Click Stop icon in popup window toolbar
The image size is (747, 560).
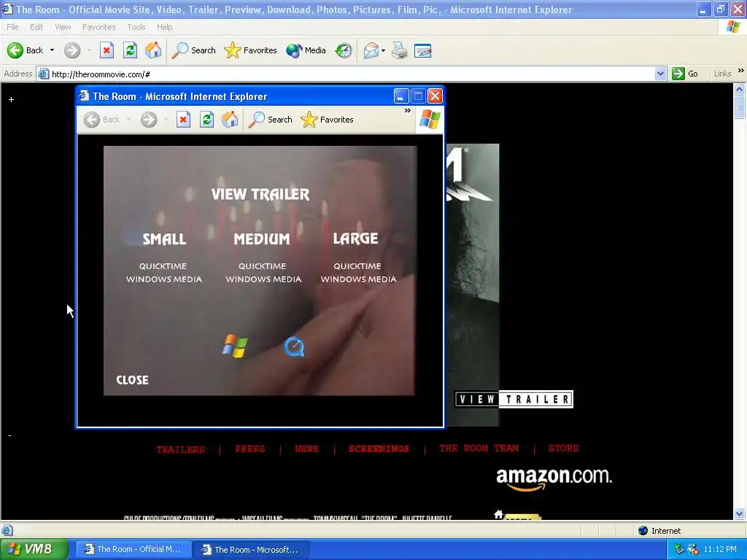[x=183, y=120]
